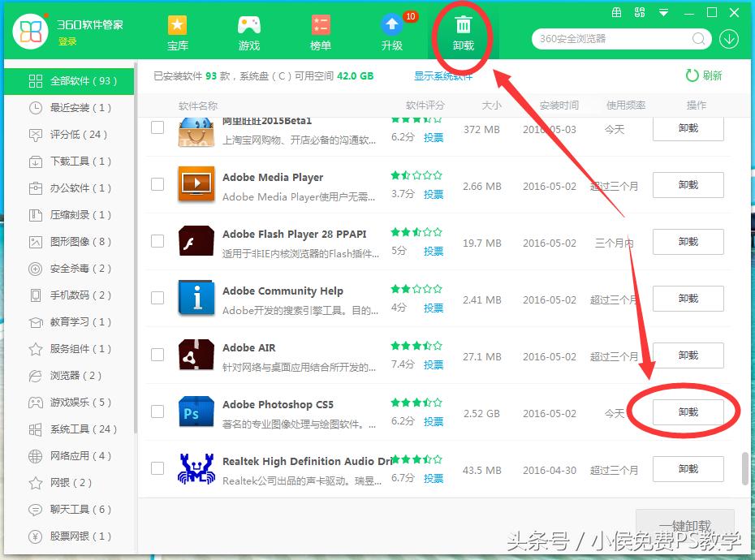755x560 pixels.
Task: Expand the dropdown arrow beside the search box
Action: [x=728, y=38]
